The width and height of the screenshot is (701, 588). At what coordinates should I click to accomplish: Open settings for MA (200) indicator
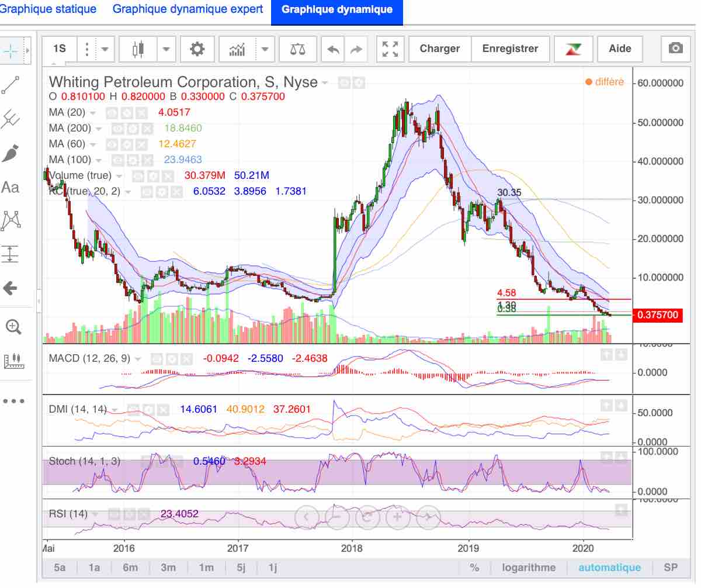(133, 129)
